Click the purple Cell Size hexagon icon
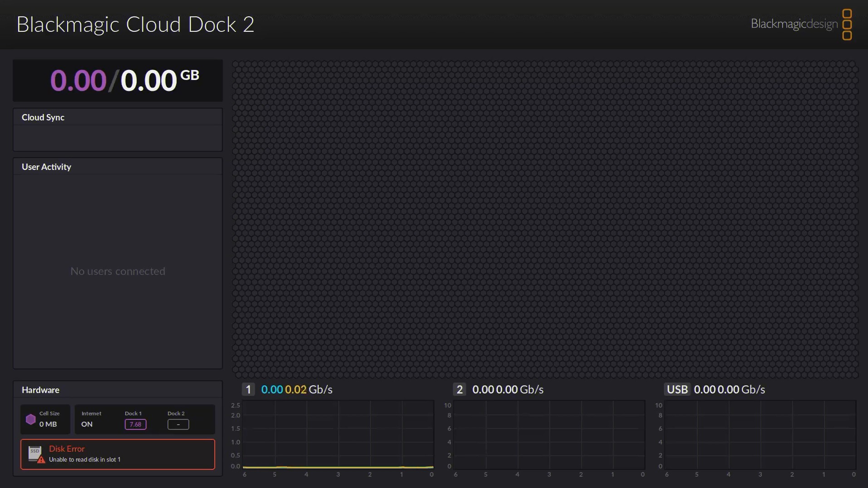This screenshot has height=488, width=868. [31, 419]
